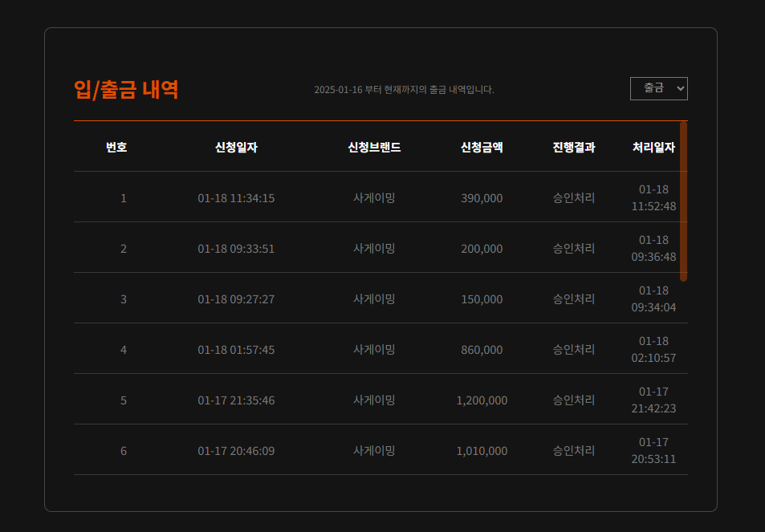Image resolution: width=765 pixels, height=532 pixels.
Task: Click row number 5
Action: 124,400
